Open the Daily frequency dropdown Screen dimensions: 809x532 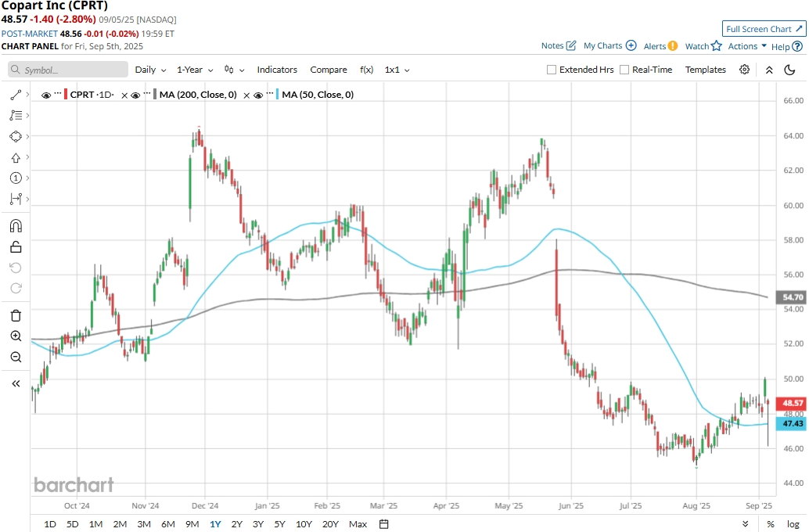coord(151,70)
